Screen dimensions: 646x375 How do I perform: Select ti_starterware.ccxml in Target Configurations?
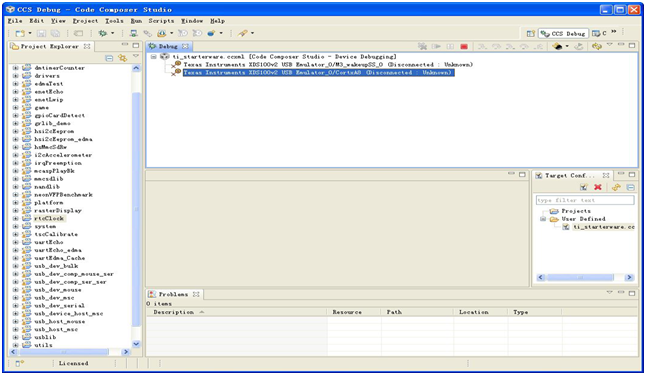604,227
